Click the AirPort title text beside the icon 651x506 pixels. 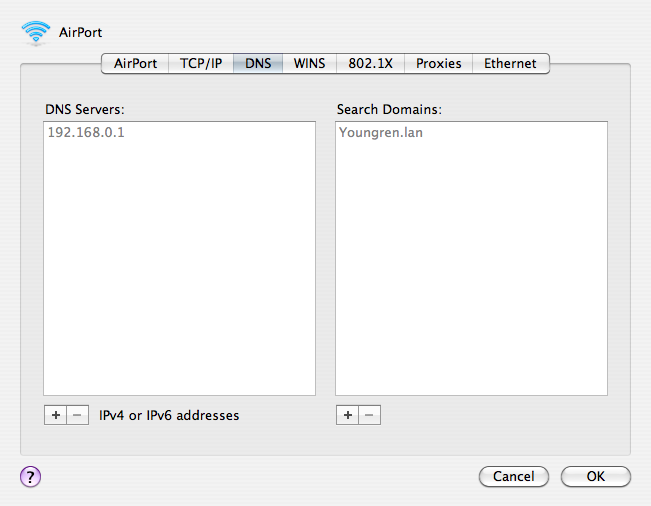(81, 32)
